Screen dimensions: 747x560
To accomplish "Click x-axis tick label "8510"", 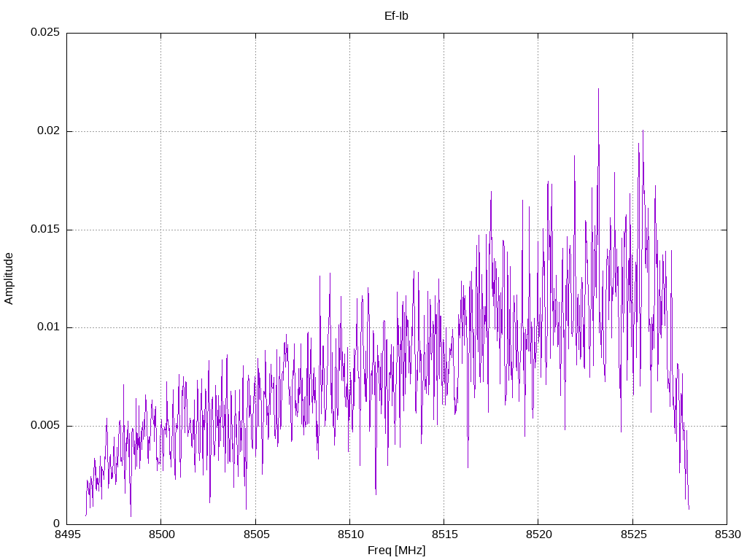I will (x=350, y=534).
